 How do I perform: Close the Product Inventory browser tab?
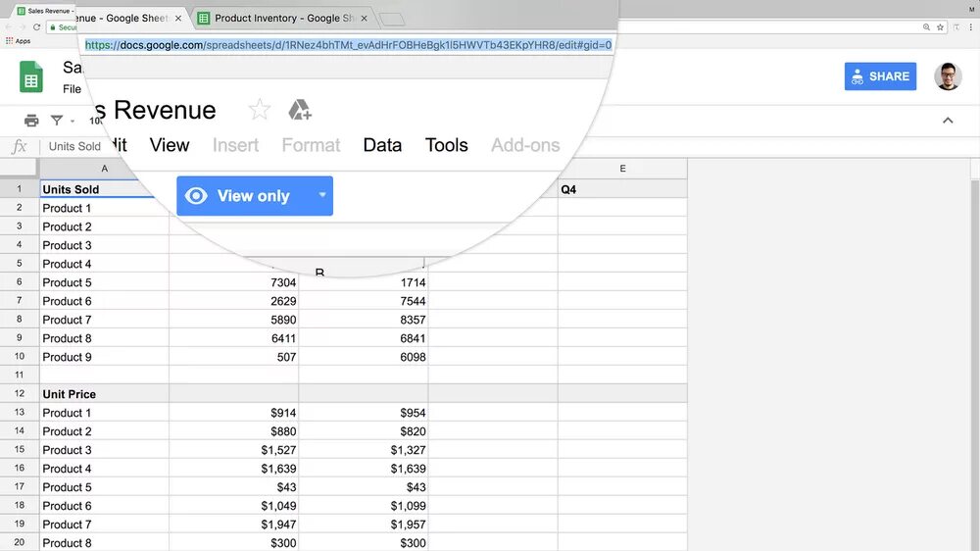364,18
